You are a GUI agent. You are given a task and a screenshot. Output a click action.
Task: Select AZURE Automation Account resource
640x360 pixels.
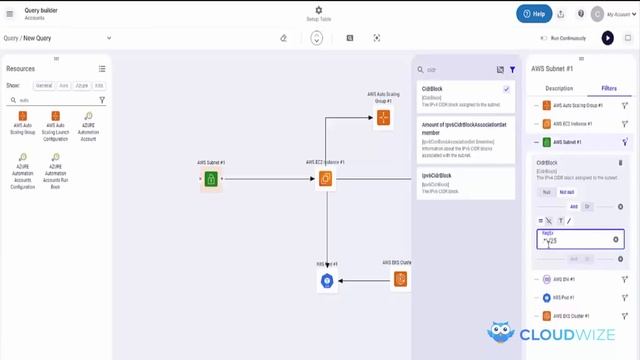pyautogui.click(x=88, y=126)
